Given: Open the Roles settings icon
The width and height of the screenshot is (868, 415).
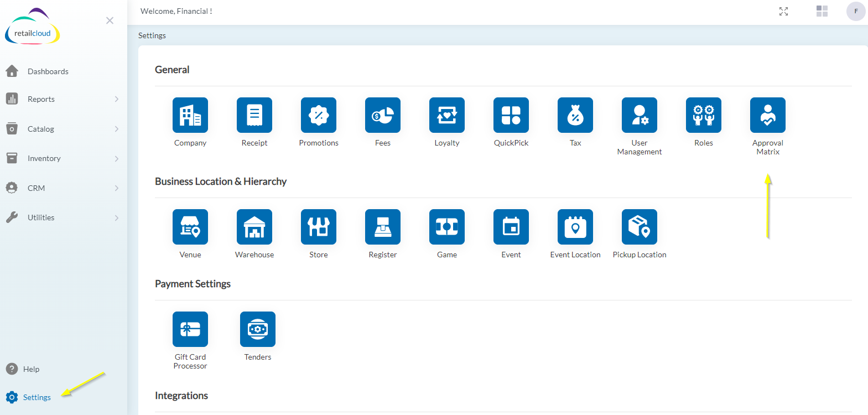Looking at the screenshot, I should click(704, 115).
